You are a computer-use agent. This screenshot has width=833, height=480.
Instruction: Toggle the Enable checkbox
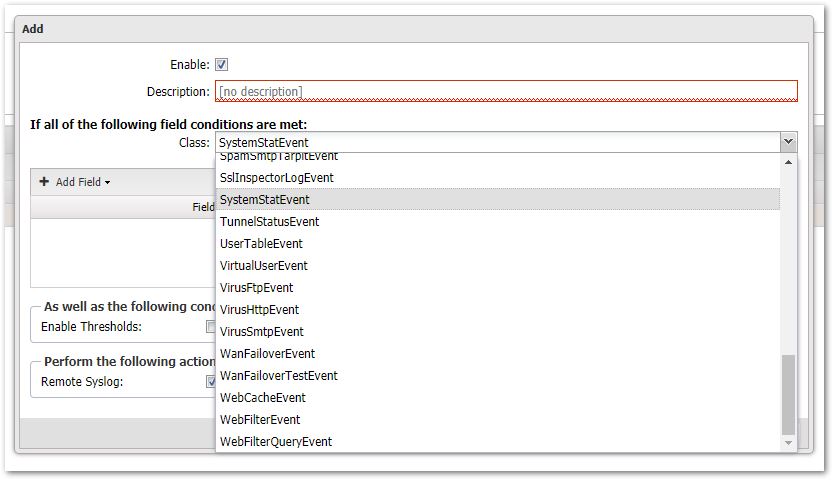coord(221,65)
